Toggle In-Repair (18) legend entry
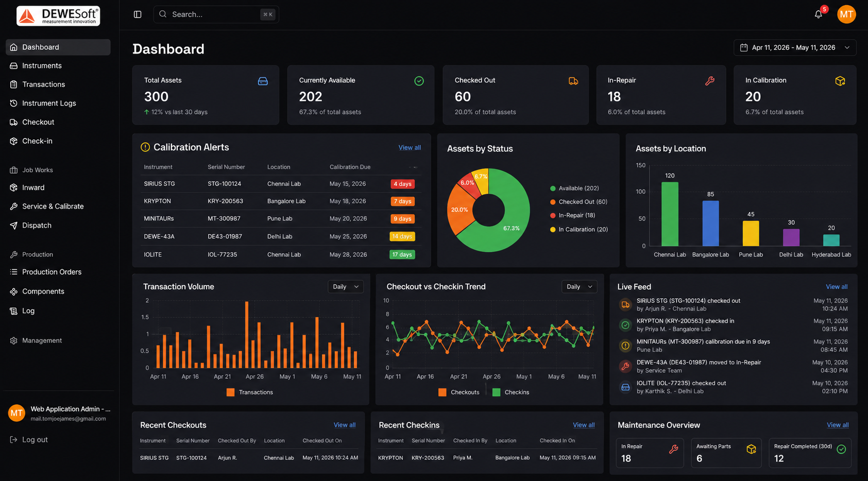The image size is (868, 481). pos(572,216)
